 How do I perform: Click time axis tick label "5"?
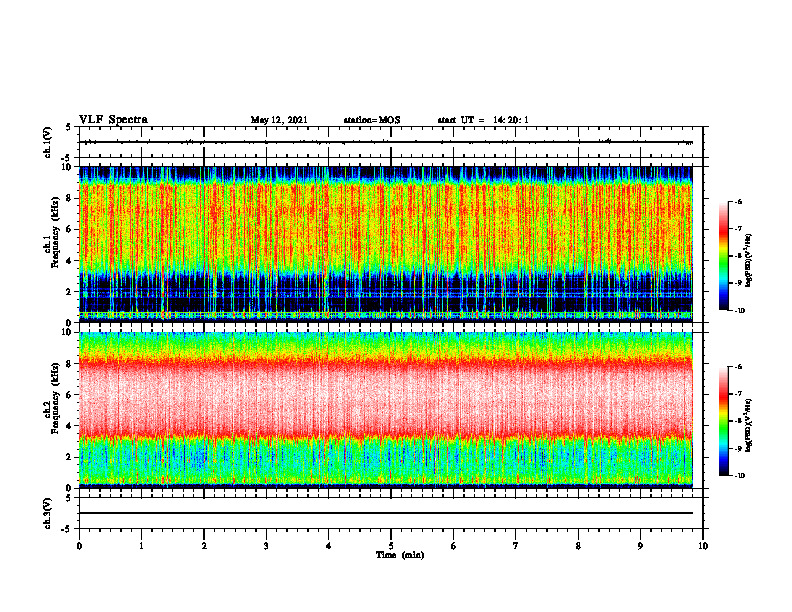pyautogui.click(x=391, y=546)
